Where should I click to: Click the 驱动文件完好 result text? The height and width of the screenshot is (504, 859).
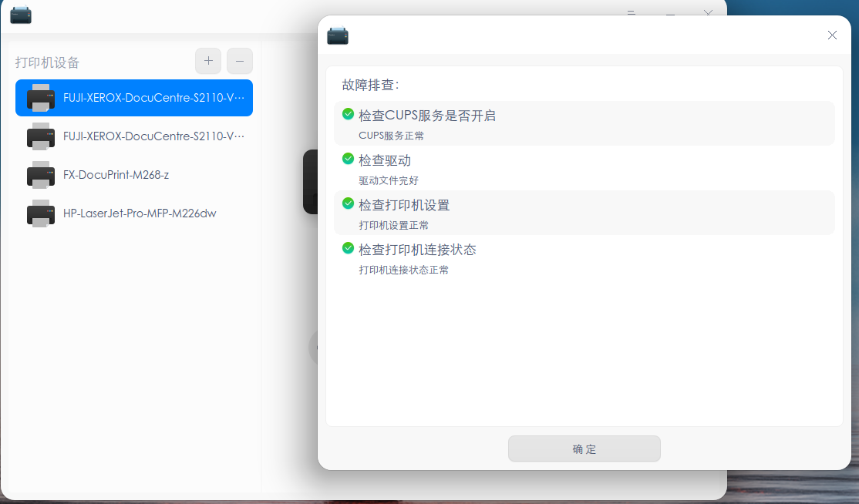click(x=389, y=180)
